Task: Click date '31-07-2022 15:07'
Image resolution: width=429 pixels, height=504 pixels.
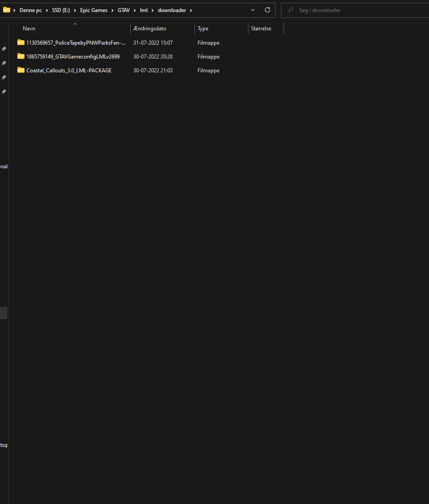Action: tap(153, 43)
